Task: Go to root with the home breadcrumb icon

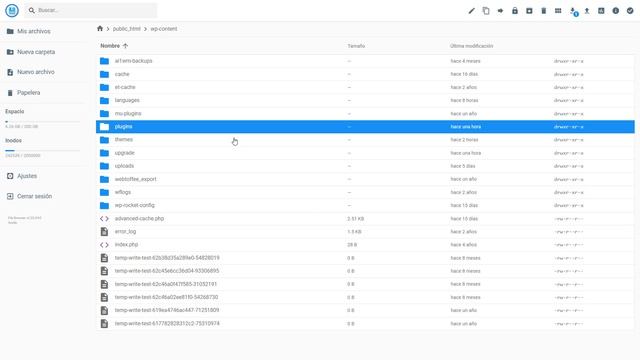Action: click(x=100, y=29)
